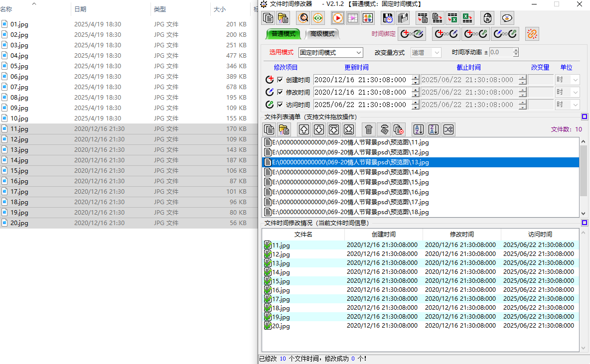Sort Explorer files by 大小 column header
The image size is (590, 364).
click(230, 9)
